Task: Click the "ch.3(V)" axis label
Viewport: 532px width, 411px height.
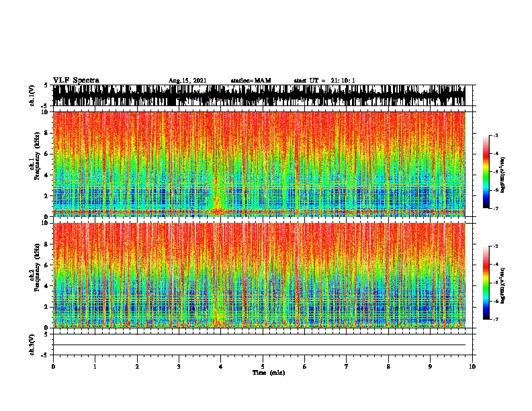Action: pyautogui.click(x=32, y=345)
